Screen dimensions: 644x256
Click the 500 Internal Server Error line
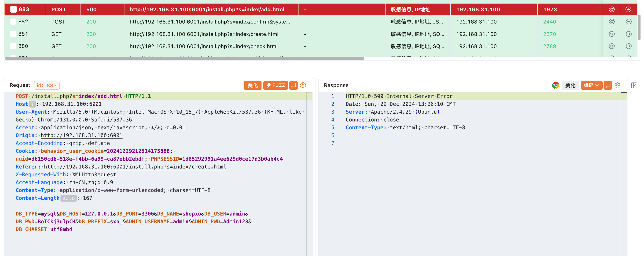point(399,96)
